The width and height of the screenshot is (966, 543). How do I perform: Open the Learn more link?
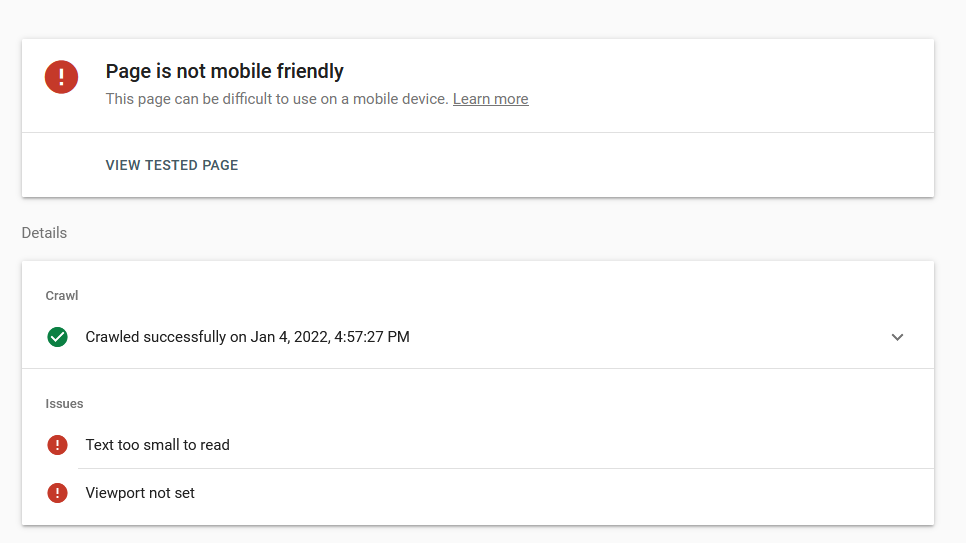click(490, 99)
